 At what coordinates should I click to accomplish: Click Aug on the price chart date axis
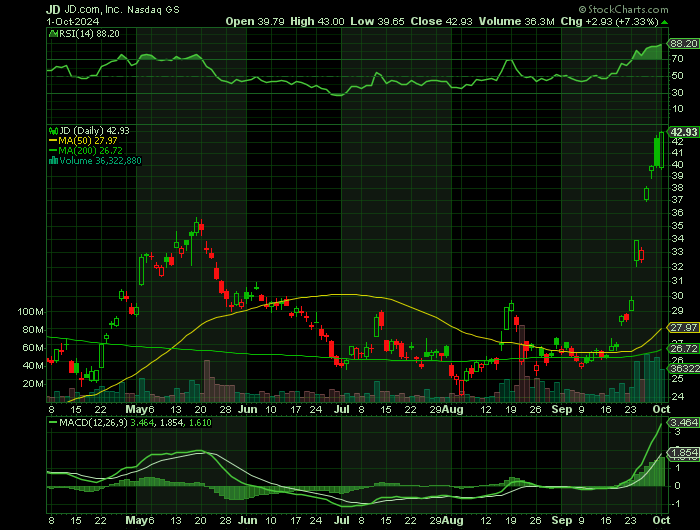453,409
